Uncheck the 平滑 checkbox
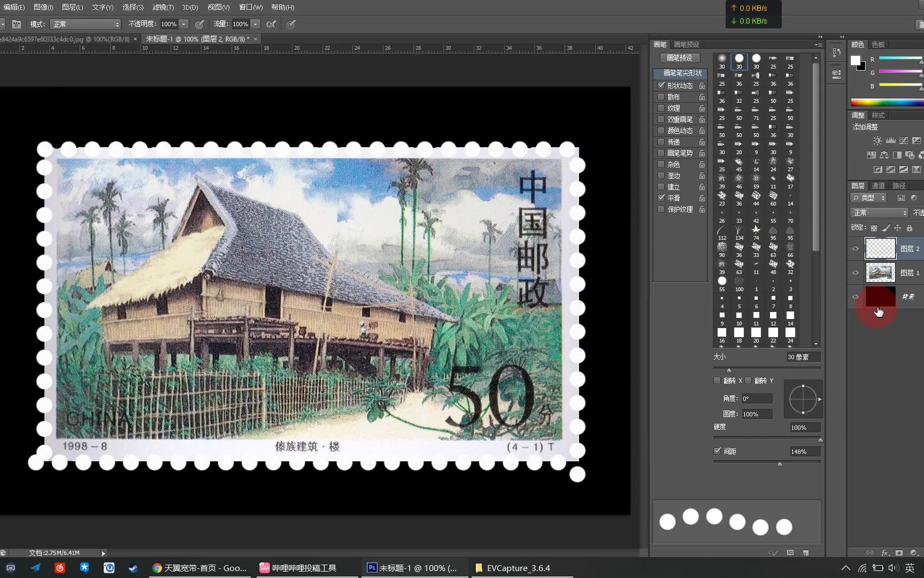The width and height of the screenshot is (924, 578). point(661,197)
